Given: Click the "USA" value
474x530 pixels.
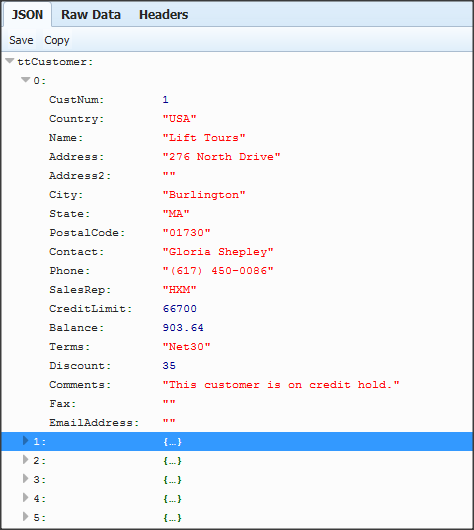Looking at the screenshot, I should [179, 119].
